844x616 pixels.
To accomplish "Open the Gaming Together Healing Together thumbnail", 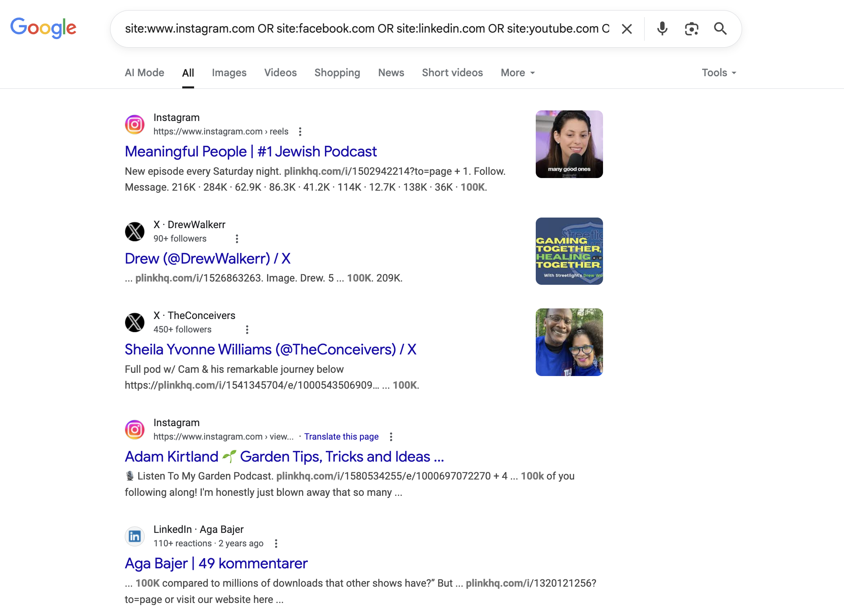I will 569,251.
